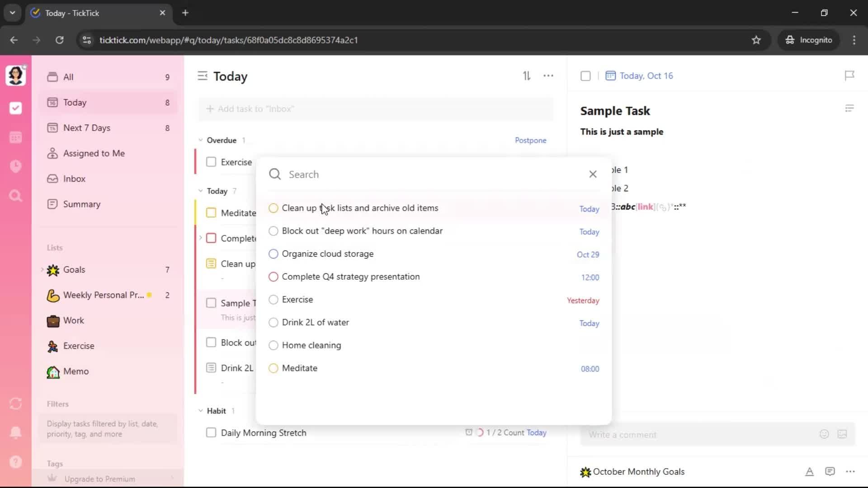Expand the Goals list in sidebar
868x488 pixels.
(x=42, y=270)
